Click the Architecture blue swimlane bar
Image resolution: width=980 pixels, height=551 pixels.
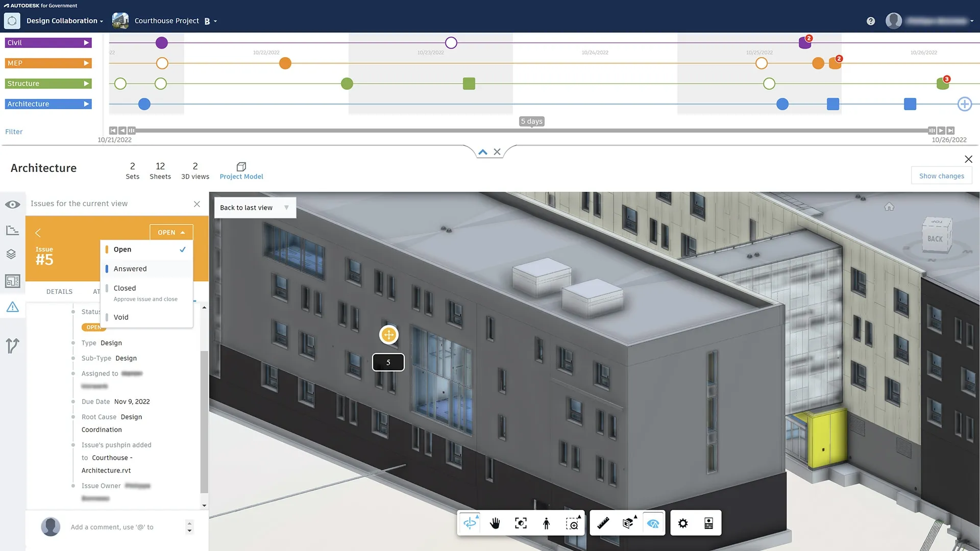coord(48,104)
